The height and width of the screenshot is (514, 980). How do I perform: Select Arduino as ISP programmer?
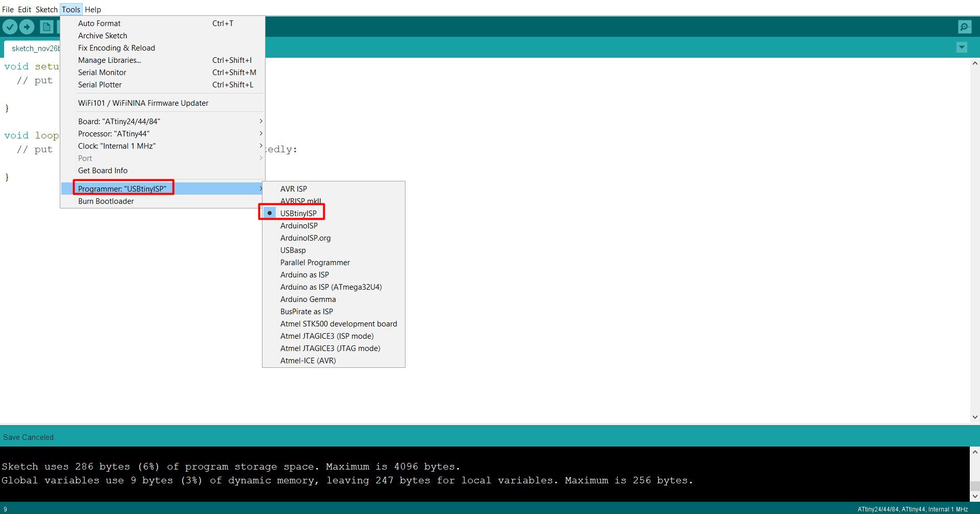(333, 275)
